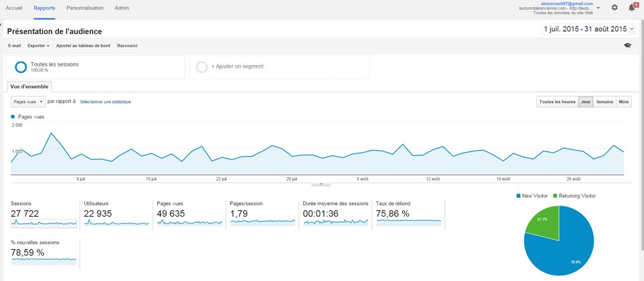644x281 pixels.
Task: Click the empty segment circle icon
Action: tap(202, 66)
